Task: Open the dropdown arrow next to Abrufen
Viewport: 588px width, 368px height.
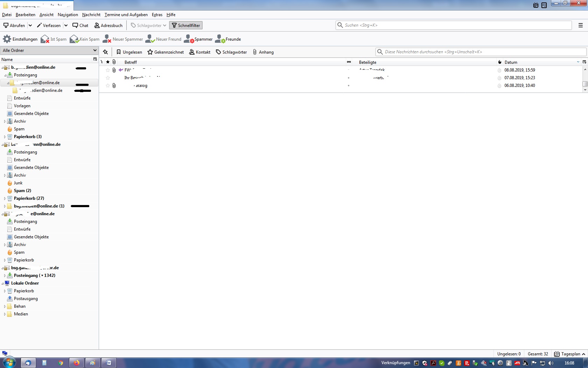Action: [x=30, y=25]
